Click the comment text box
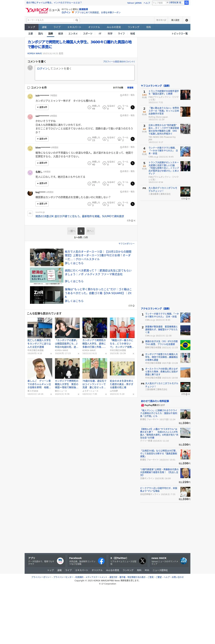215x644 pixels. pyautogui.click(x=85, y=73)
